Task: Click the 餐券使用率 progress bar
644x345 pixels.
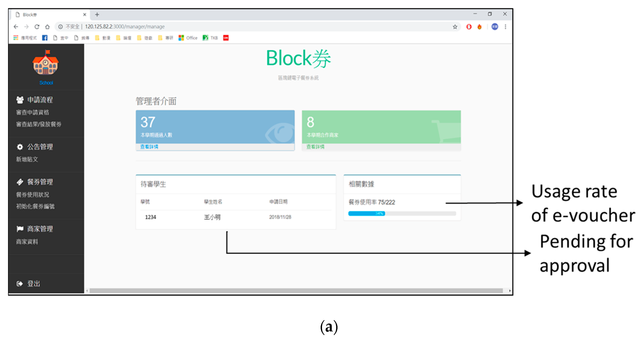Action: [402, 213]
